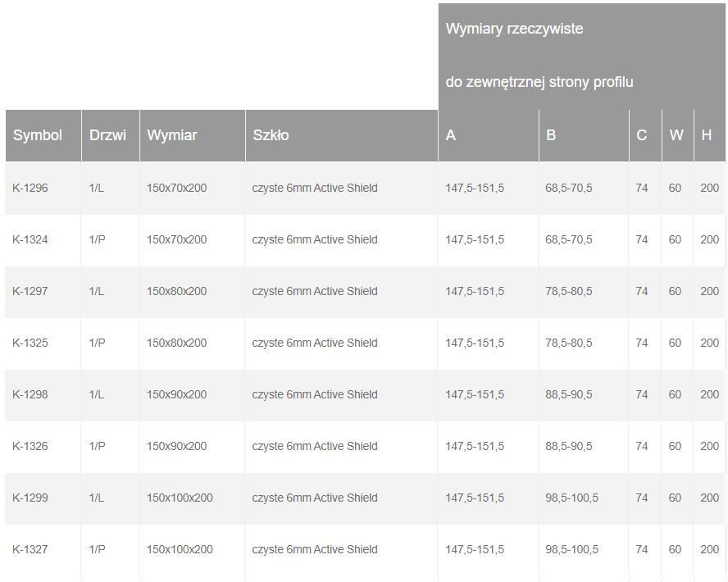
Task: Click the 1/P door value in K-1325 row
Action: 97,343
